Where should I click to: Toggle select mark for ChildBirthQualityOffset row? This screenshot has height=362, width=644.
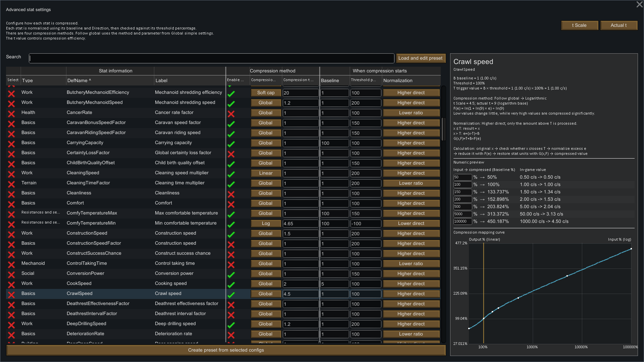[11, 164]
